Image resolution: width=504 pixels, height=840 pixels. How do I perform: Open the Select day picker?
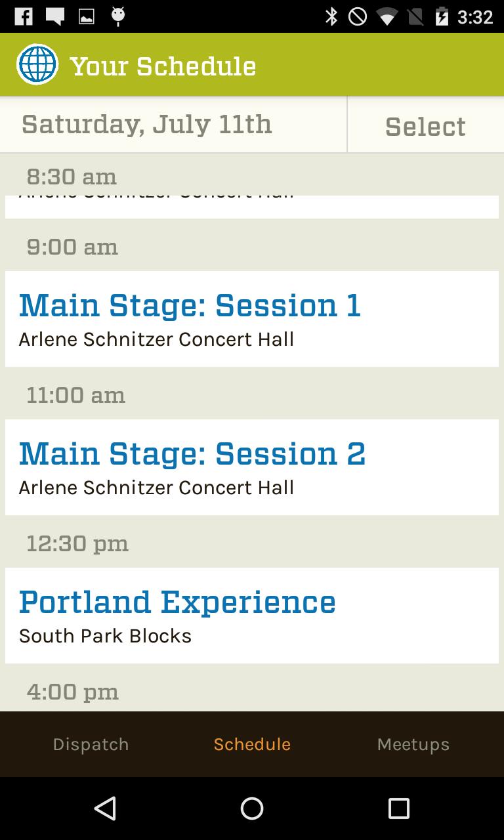(x=425, y=126)
